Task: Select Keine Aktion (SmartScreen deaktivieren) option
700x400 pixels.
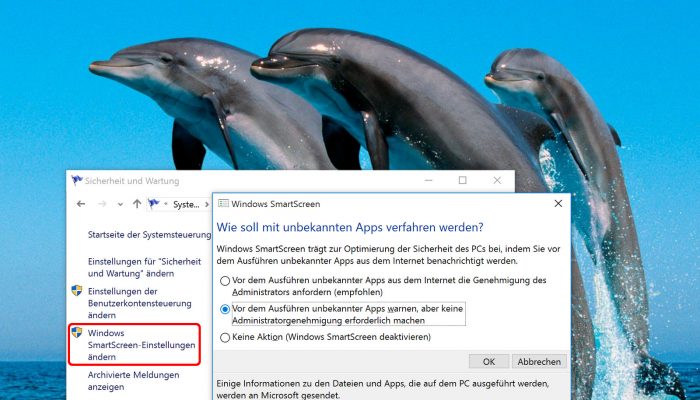Action: (325, 337)
